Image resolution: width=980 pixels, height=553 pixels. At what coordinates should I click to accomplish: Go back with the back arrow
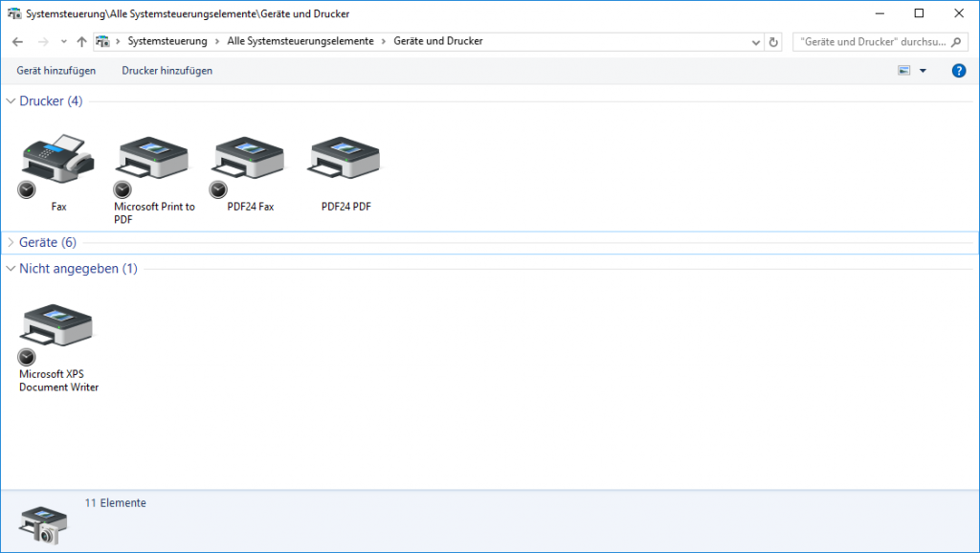coord(17,42)
